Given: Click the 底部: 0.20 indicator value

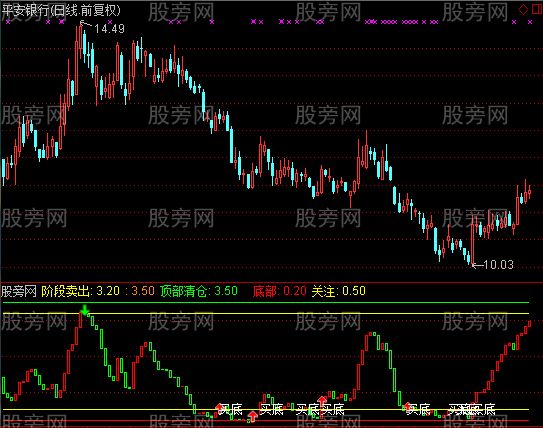Looking at the screenshot, I should pos(279,291).
